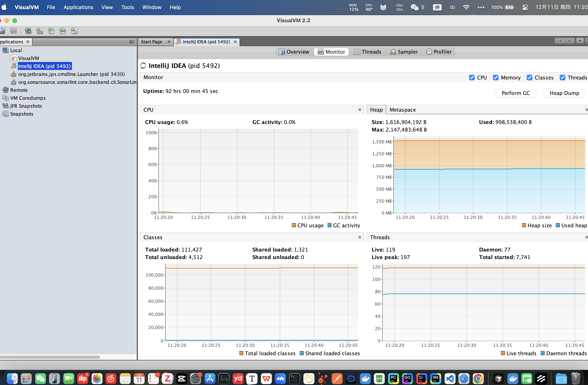
Task: Minimize the Applications side panel
Action: pyautogui.click(x=131, y=42)
